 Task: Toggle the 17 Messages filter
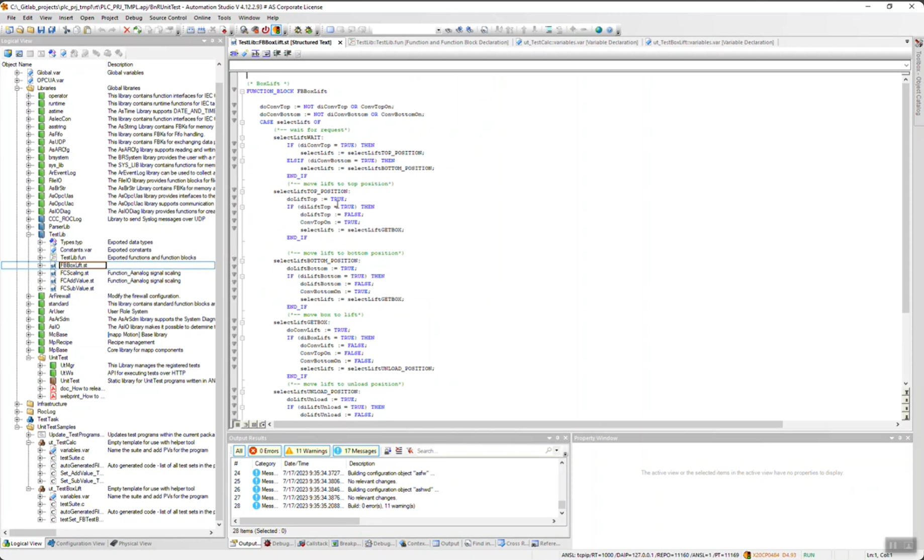pyautogui.click(x=355, y=451)
